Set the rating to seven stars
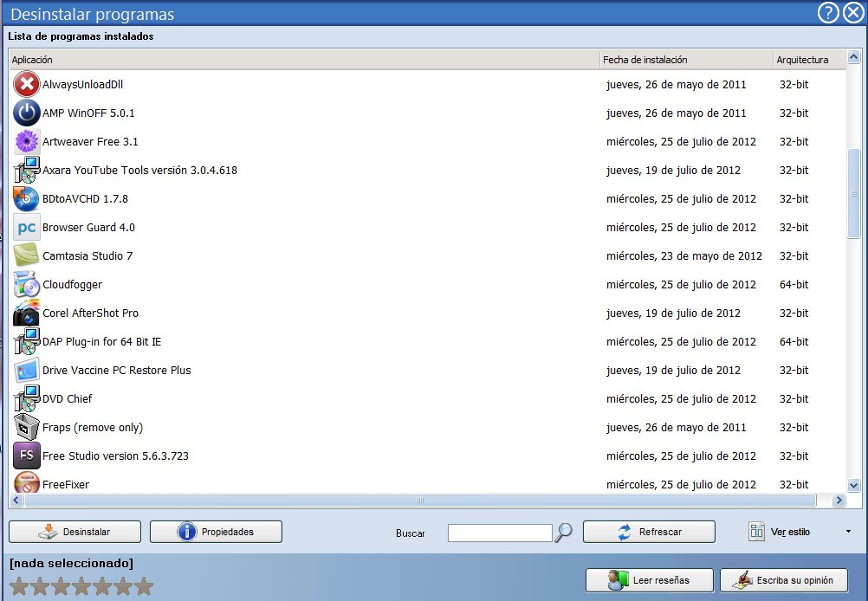 (144, 585)
